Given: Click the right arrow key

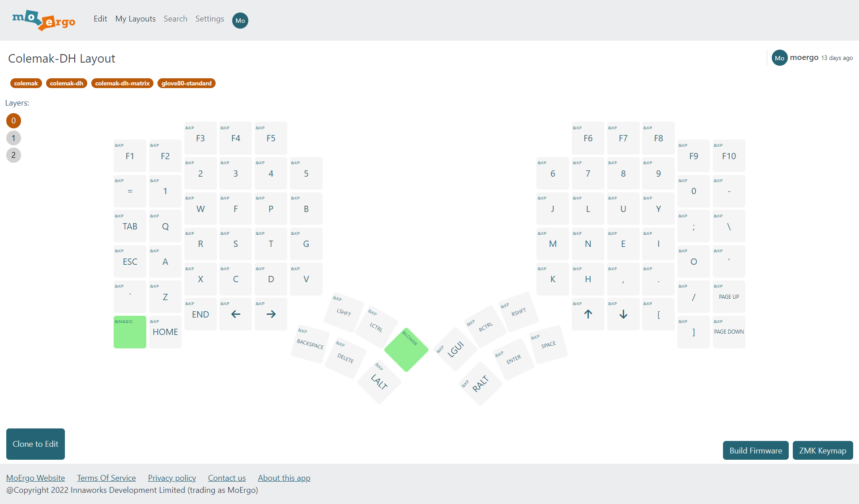Looking at the screenshot, I should [x=271, y=314].
